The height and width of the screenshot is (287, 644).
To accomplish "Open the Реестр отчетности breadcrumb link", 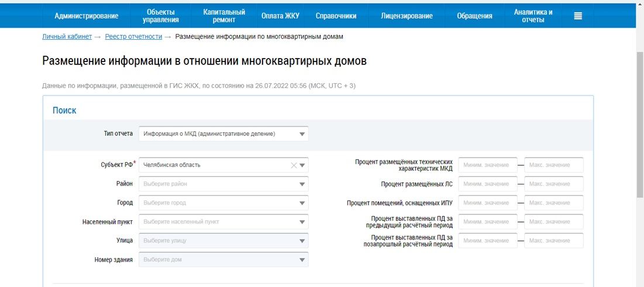I will tap(133, 36).
